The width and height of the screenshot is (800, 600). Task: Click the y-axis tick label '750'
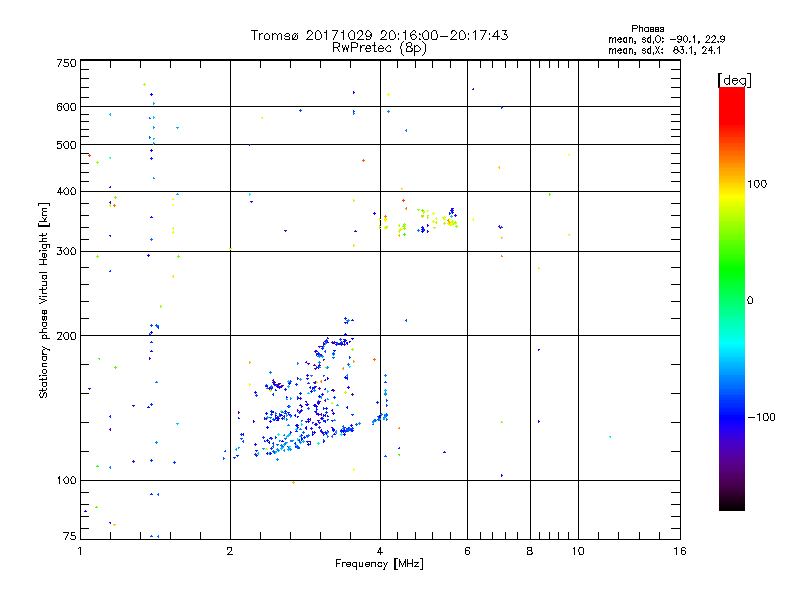tap(66, 63)
